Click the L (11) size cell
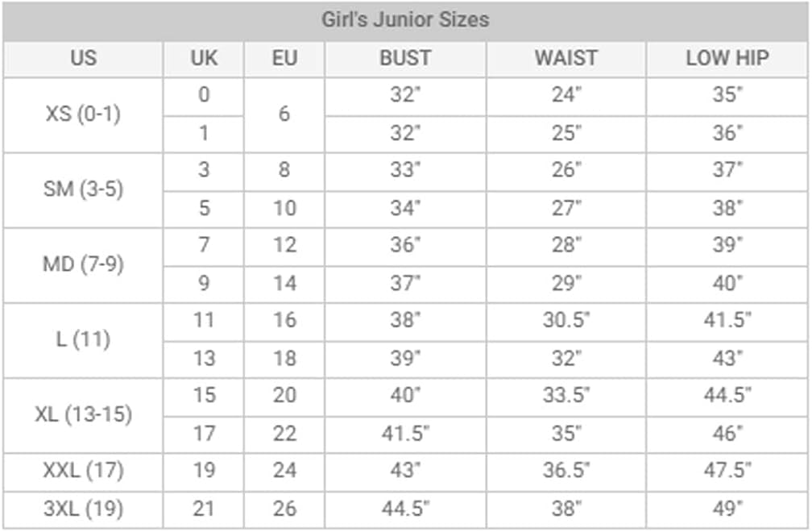The image size is (812, 532). click(x=83, y=339)
